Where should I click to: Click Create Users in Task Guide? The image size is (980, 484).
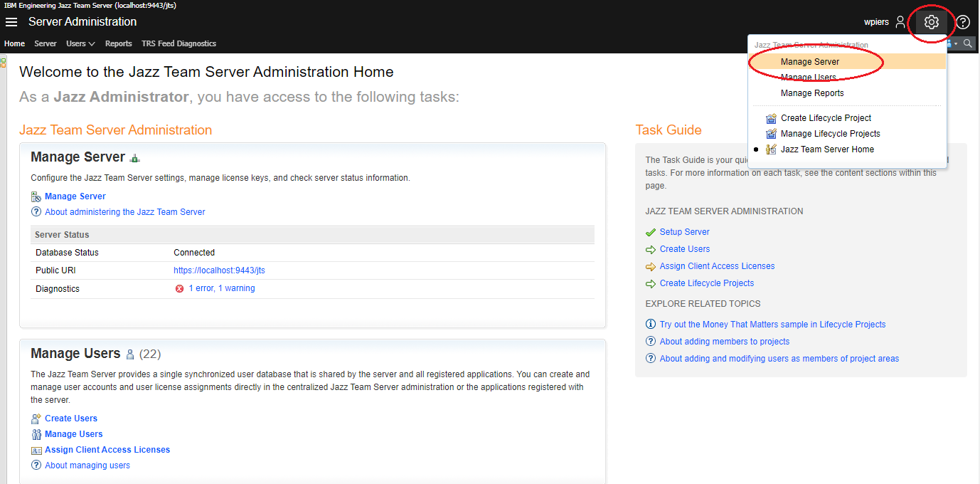[685, 249]
